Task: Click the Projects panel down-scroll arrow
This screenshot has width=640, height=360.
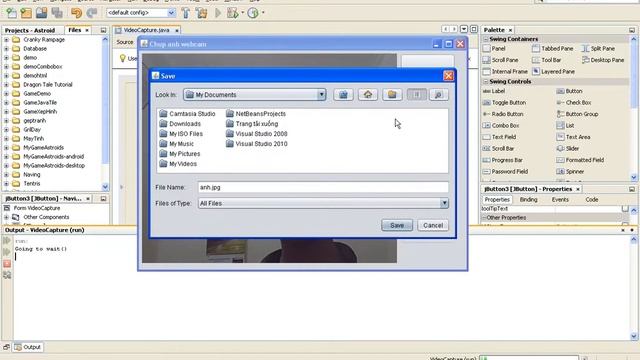Action: [105, 187]
